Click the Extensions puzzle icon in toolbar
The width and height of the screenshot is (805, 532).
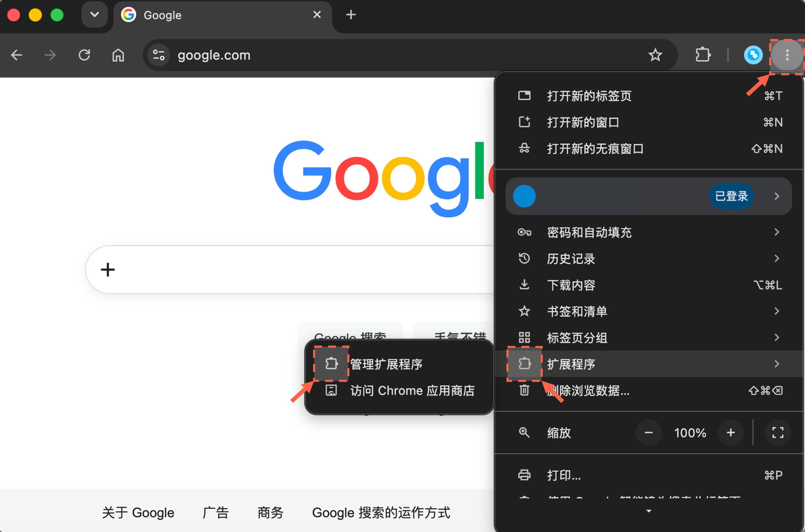click(x=703, y=55)
